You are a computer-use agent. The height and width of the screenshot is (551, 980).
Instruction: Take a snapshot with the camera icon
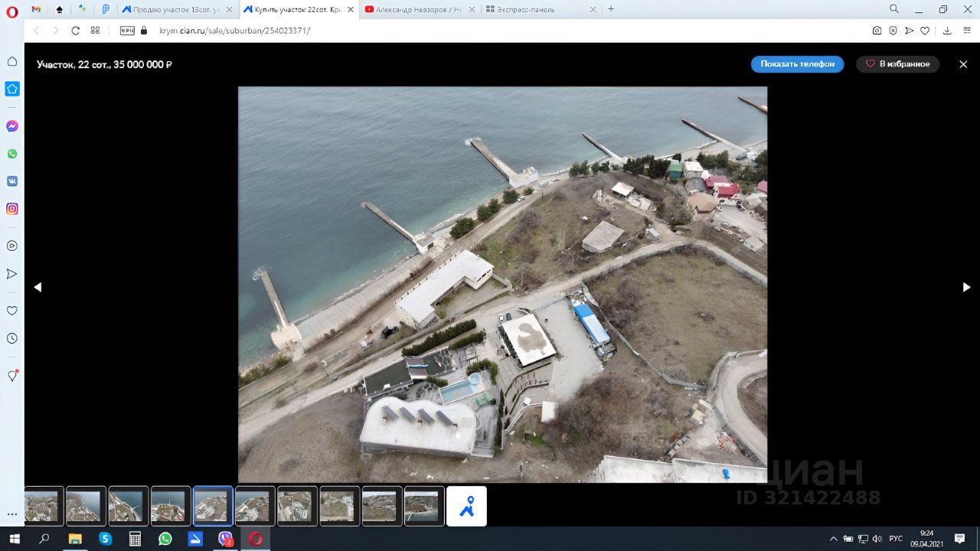877,31
